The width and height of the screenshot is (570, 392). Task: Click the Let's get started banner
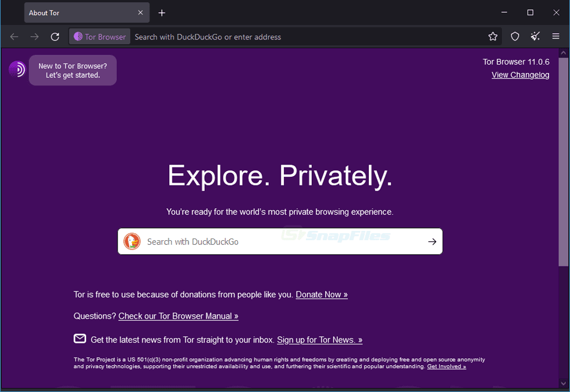point(72,70)
